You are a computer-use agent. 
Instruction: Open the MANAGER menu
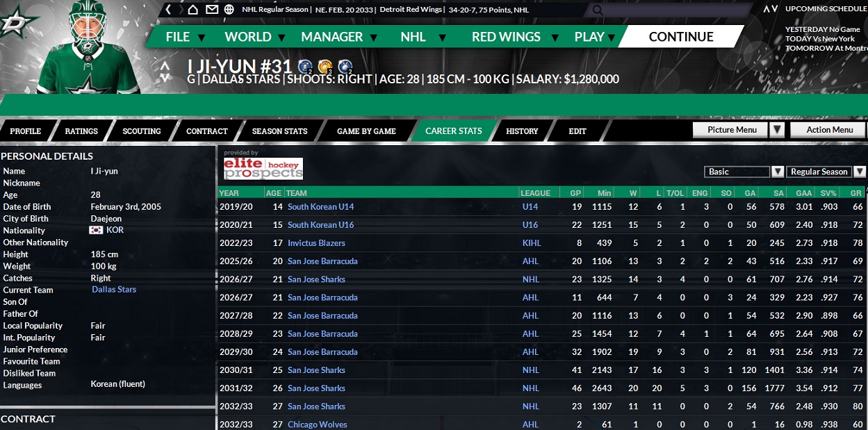coord(332,37)
